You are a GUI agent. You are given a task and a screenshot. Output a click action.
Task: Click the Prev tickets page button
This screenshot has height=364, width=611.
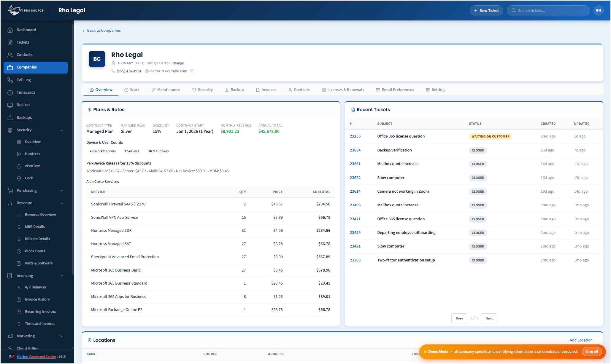(x=459, y=318)
